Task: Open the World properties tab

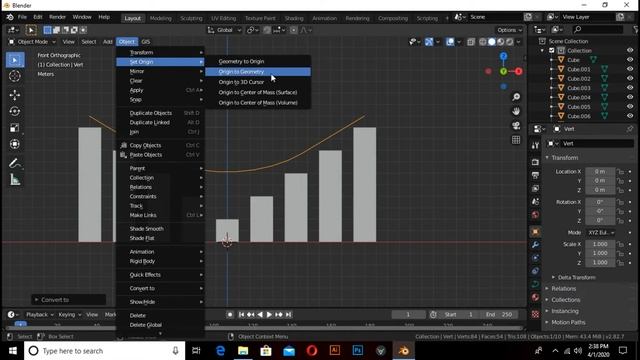Action: 535,215
